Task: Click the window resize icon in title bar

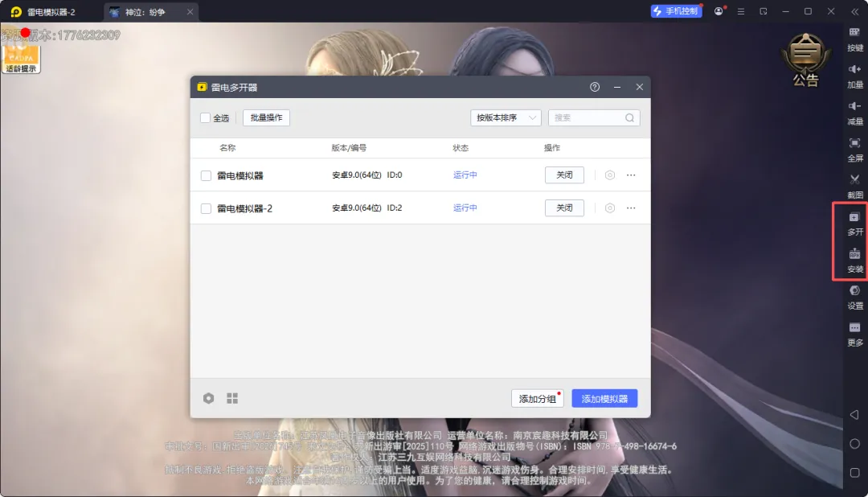Action: coord(764,11)
